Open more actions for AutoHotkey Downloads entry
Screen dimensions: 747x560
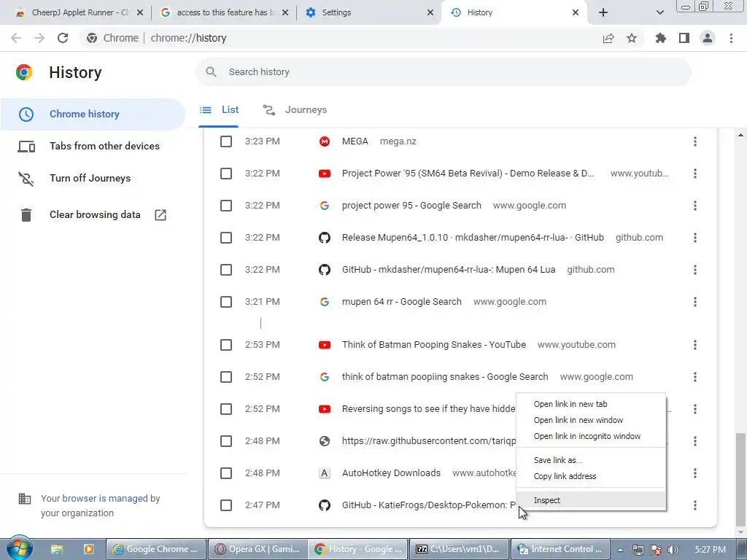click(695, 473)
